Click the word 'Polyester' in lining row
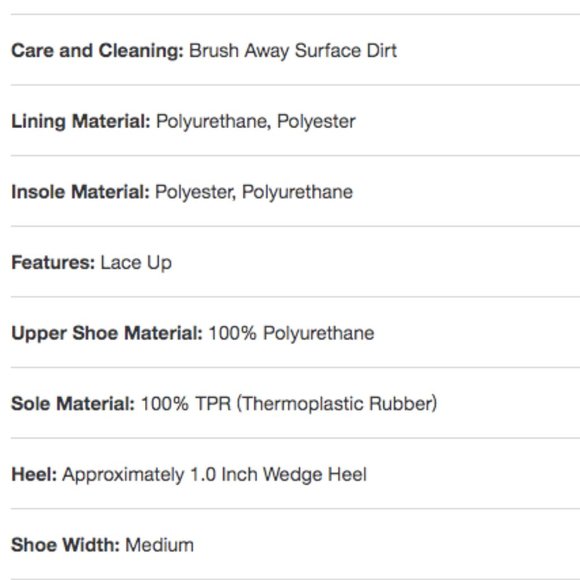The image size is (580, 580). (316, 122)
